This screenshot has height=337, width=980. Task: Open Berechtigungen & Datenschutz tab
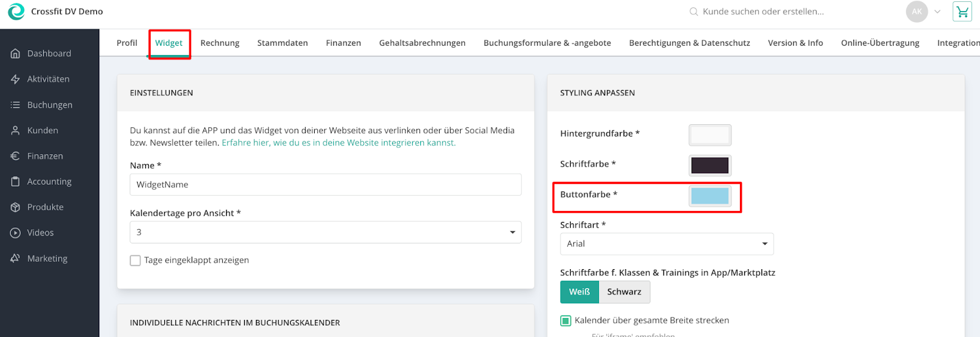(689, 43)
